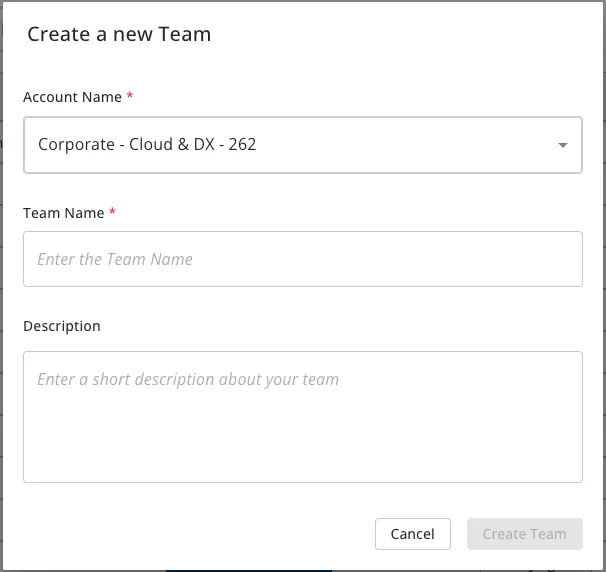Click the Account Name dropdown arrow

(x=563, y=145)
